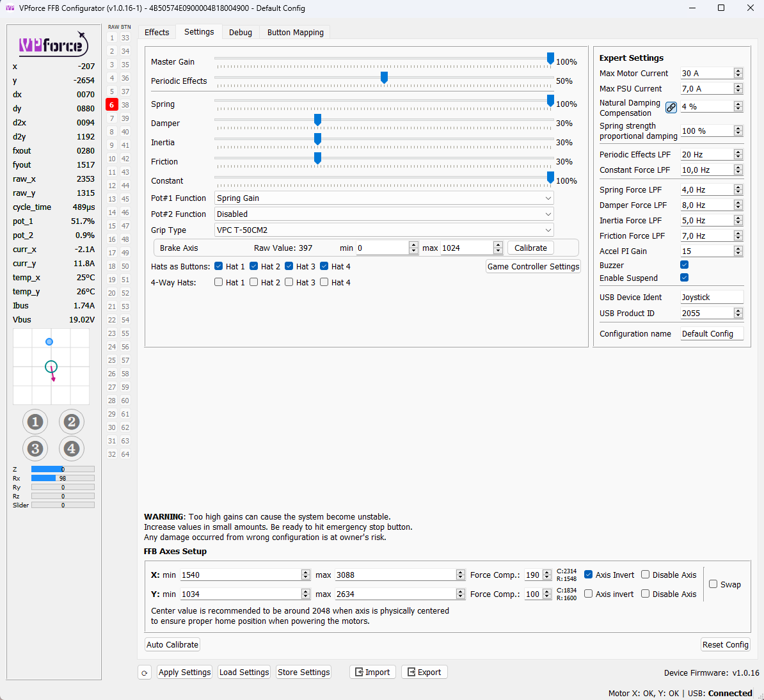Viewport: 764px width, 700px height.
Task: Click Spring slider handle
Action: click(550, 101)
